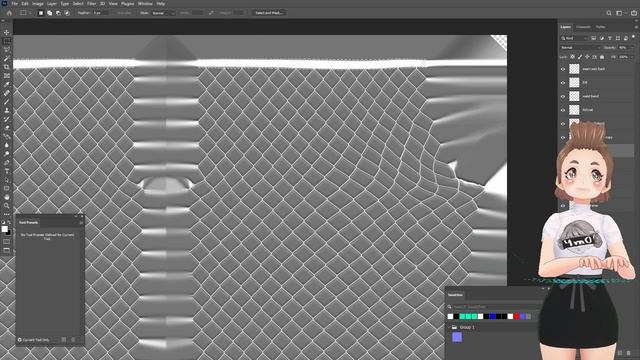Toggle visibility of the second layer
Image resolution: width=640 pixels, height=360 pixels.
pos(563,82)
